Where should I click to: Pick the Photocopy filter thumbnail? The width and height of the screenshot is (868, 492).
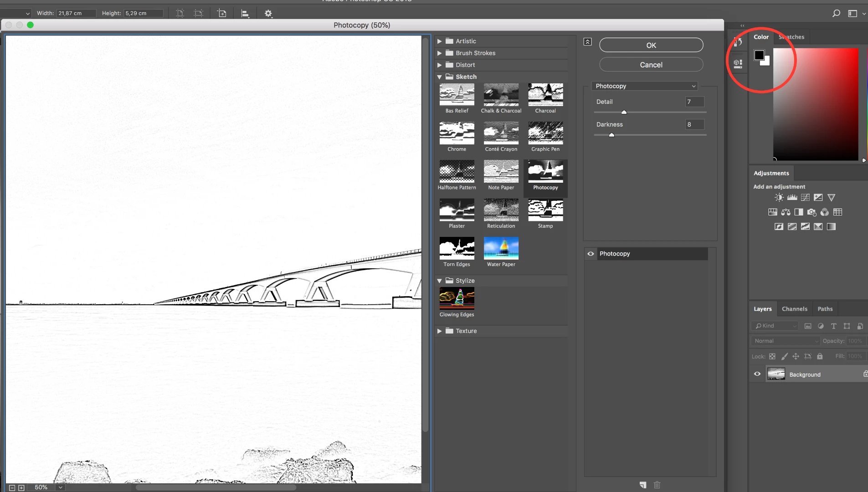pyautogui.click(x=545, y=171)
